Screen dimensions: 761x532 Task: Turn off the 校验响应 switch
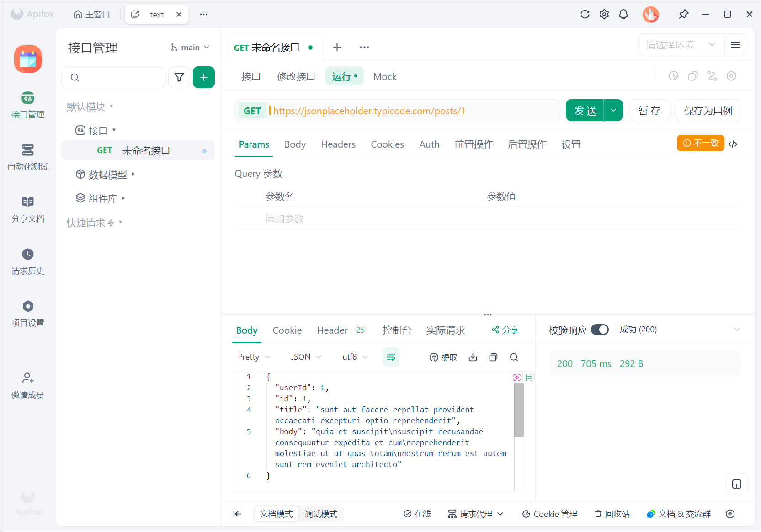[600, 329]
